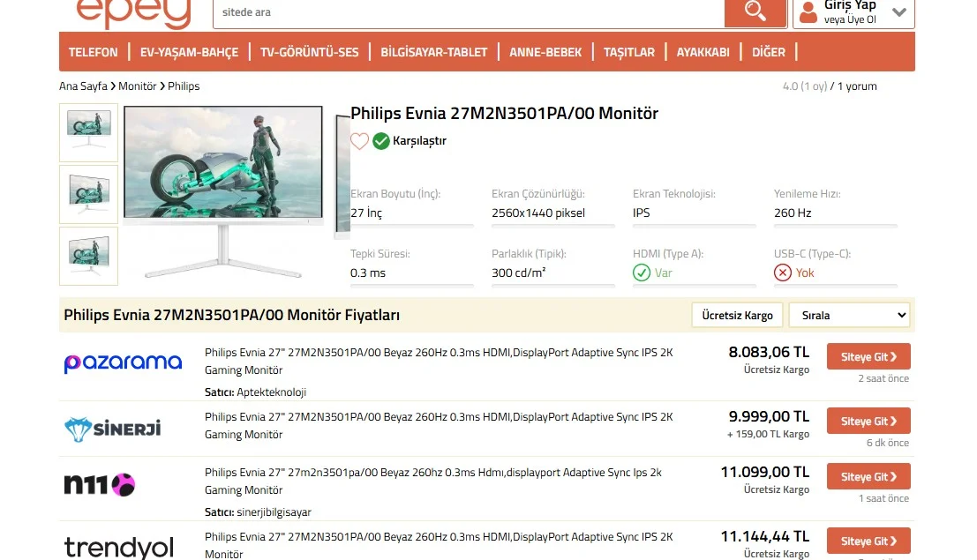Click the Philips Evnia 27M2N3501PA/00 Monitör title
Image resolution: width=977 pixels, height=560 pixels.
coord(504,114)
